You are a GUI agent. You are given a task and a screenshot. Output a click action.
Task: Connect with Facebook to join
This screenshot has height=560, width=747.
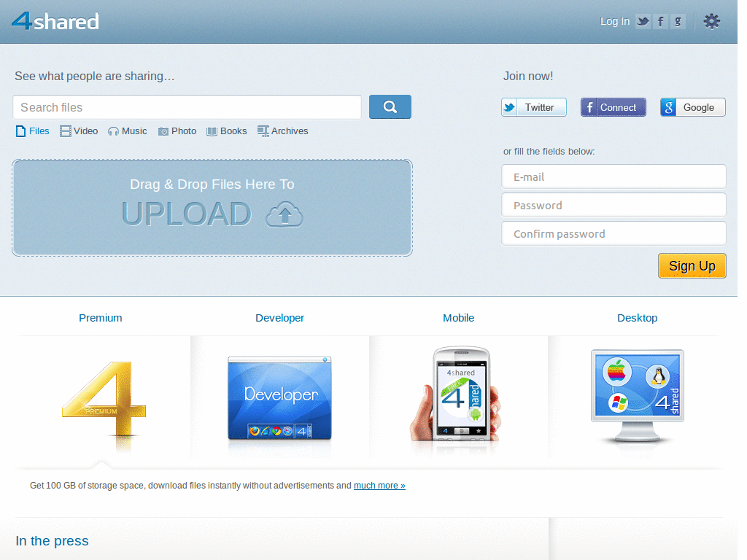coord(613,106)
